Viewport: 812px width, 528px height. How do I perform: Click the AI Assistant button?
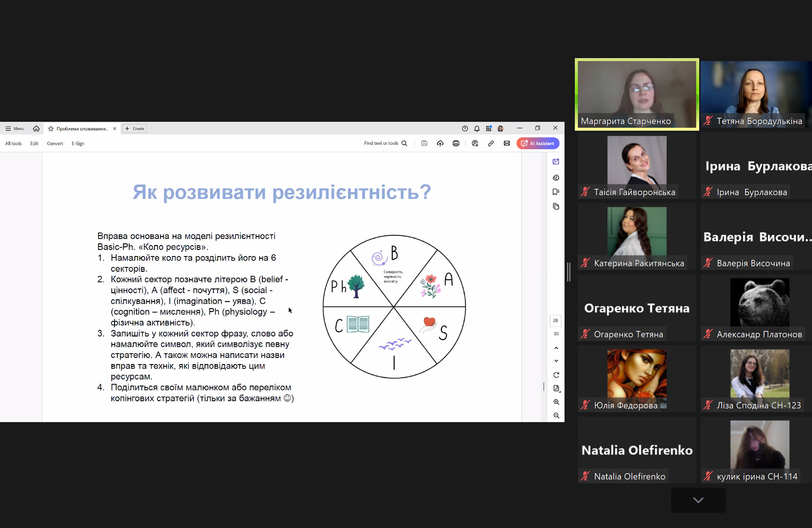538,143
